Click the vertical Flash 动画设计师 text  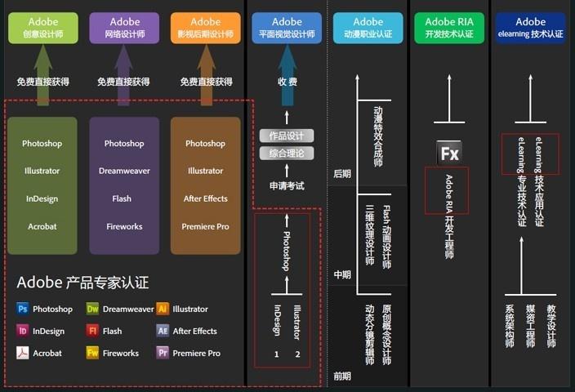tap(387, 237)
